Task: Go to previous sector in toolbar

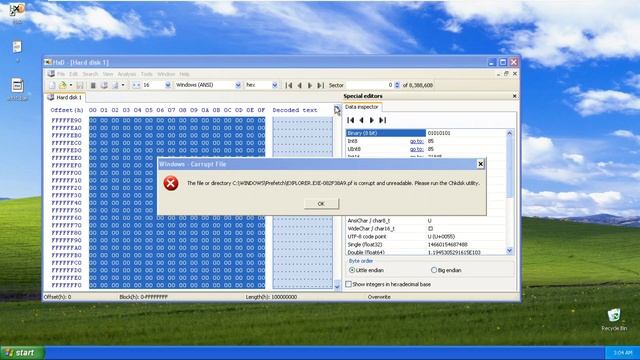Action: (300, 85)
